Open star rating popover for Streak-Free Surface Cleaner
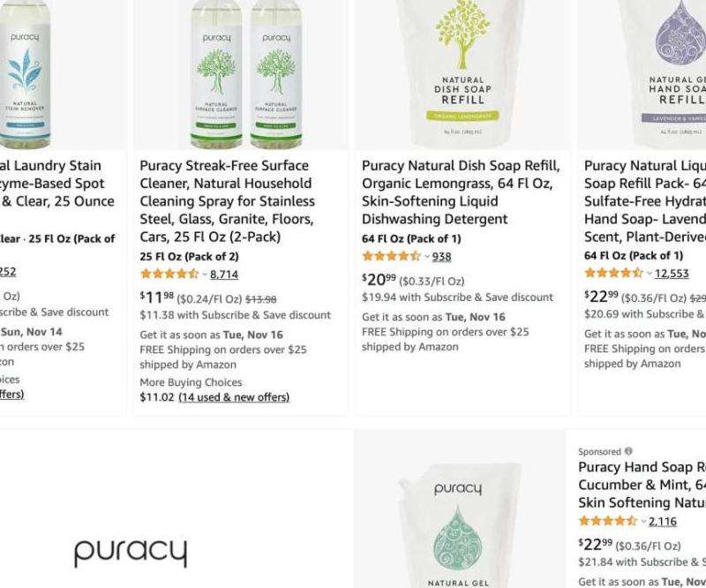The height and width of the screenshot is (588, 706). tap(205, 275)
